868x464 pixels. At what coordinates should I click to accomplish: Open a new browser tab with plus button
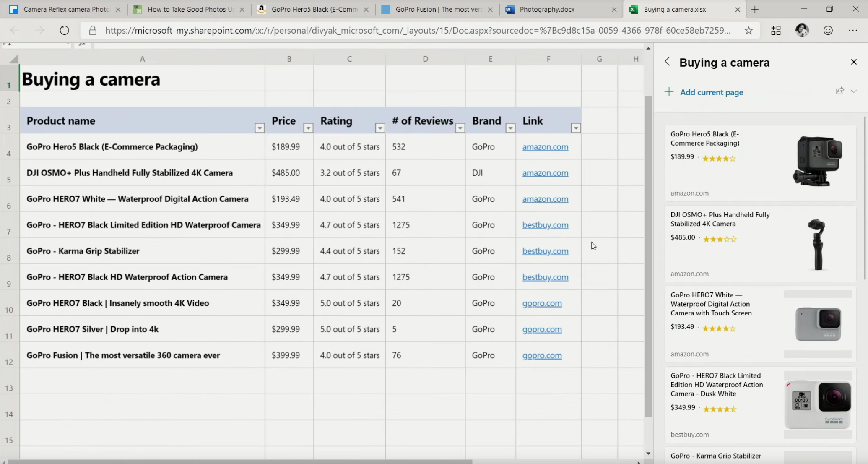(x=755, y=9)
